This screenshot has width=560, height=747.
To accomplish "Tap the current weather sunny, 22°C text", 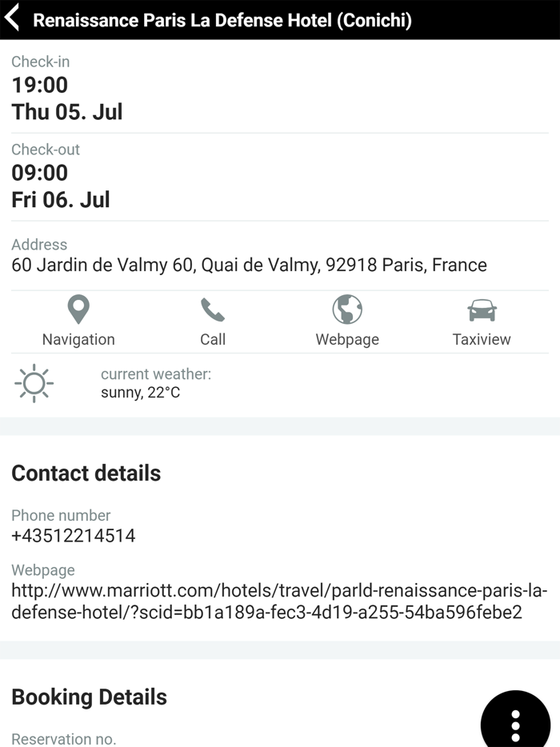I will [141, 393].
